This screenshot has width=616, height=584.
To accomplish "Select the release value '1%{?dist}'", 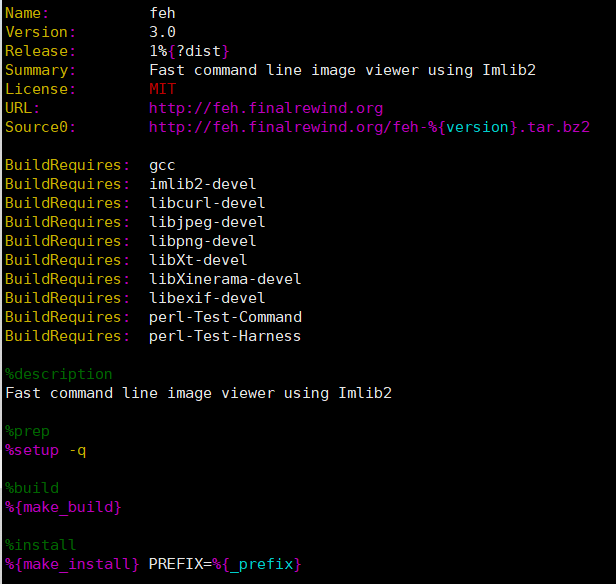I will tap(189, 51).
